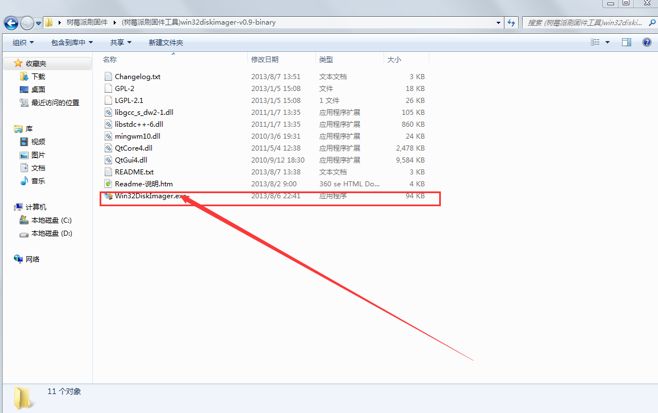
Task: Click the search magnifier icon
Action: pos(652,23)
